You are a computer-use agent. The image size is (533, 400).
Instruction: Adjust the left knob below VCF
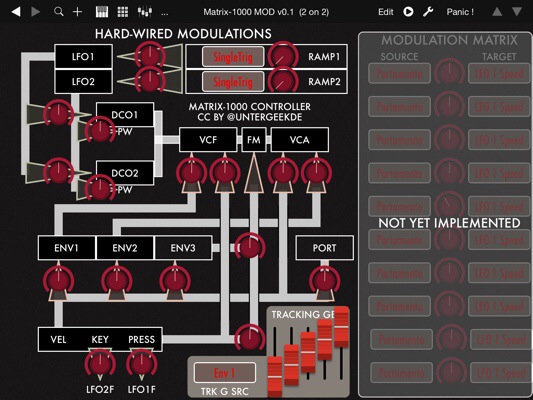coord(191,172)
